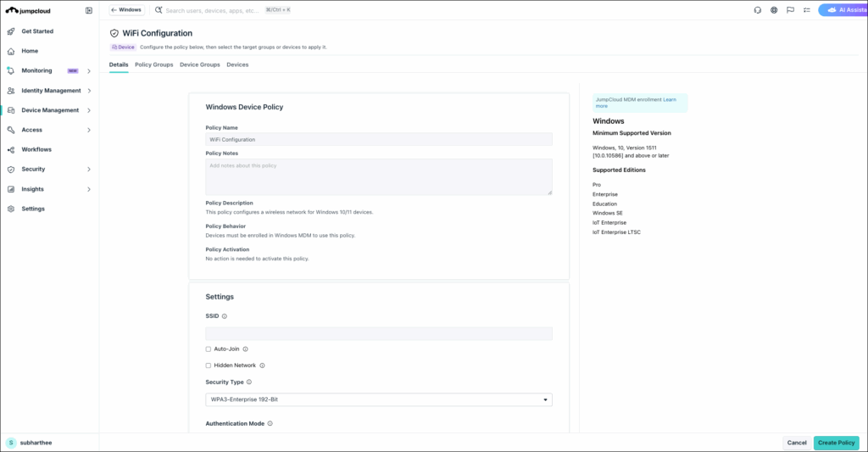Open the AI Assistant button
This screenshot has width=868, height=452.
click(x=843, y=10)
